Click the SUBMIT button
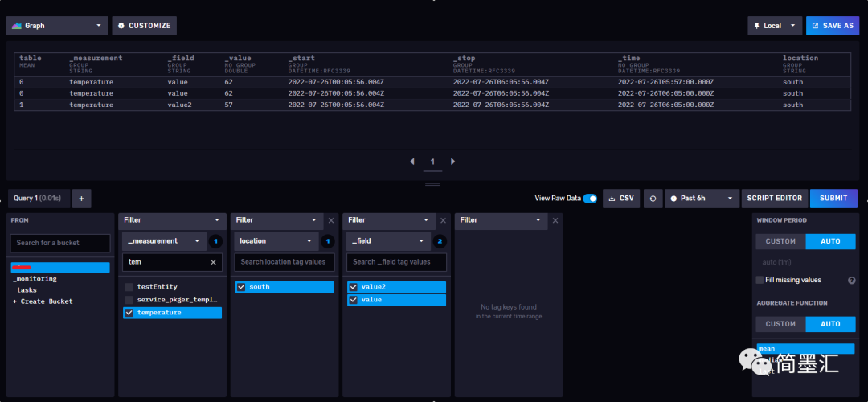Viewport: 868px width, 402px height. [833, 199]
